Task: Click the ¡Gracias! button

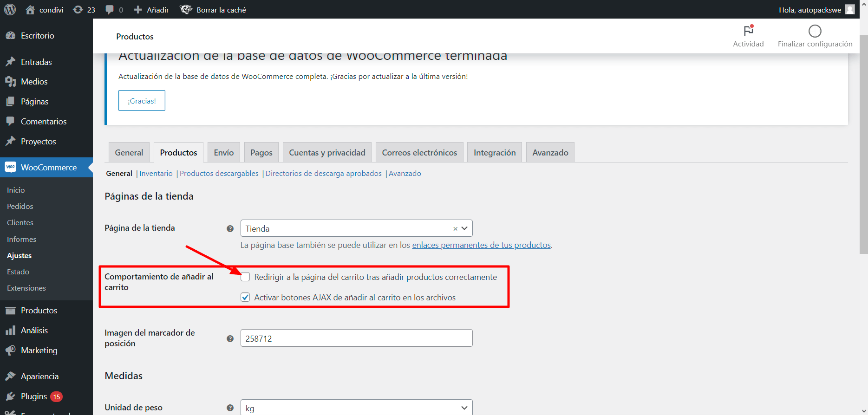Action: point(142,101)
